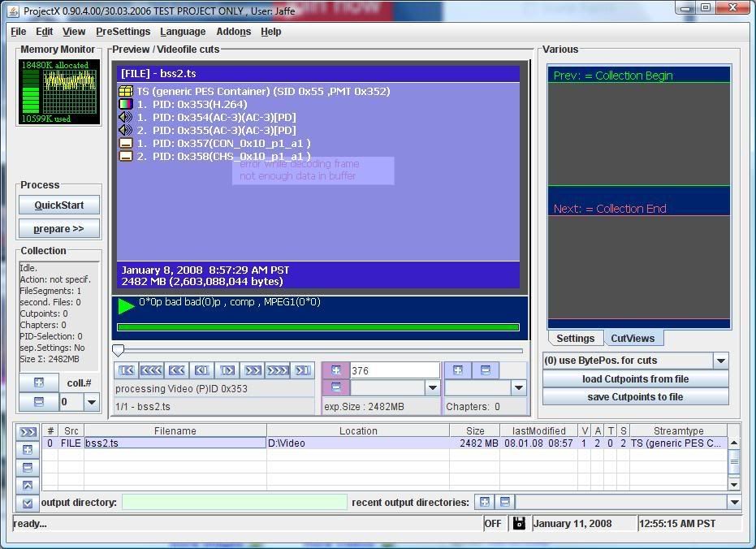Expand the chapter list dropdown above Chapters: 0

pos(519,387)
